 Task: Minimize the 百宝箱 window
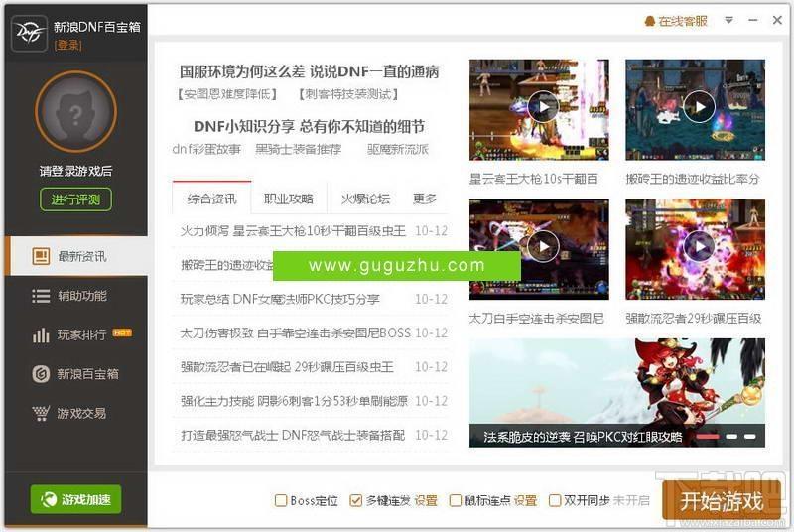pyautogui.click(x=753, y=20)
